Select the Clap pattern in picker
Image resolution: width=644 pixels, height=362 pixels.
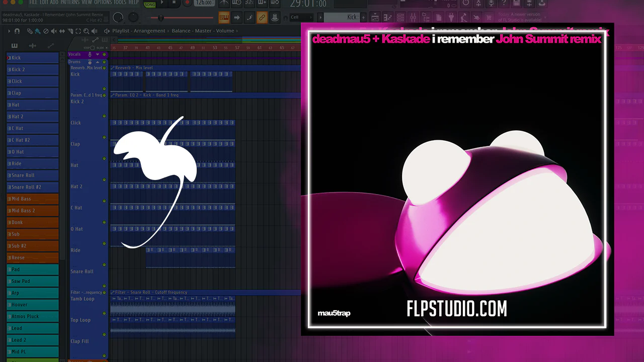(x=33, y=93)
